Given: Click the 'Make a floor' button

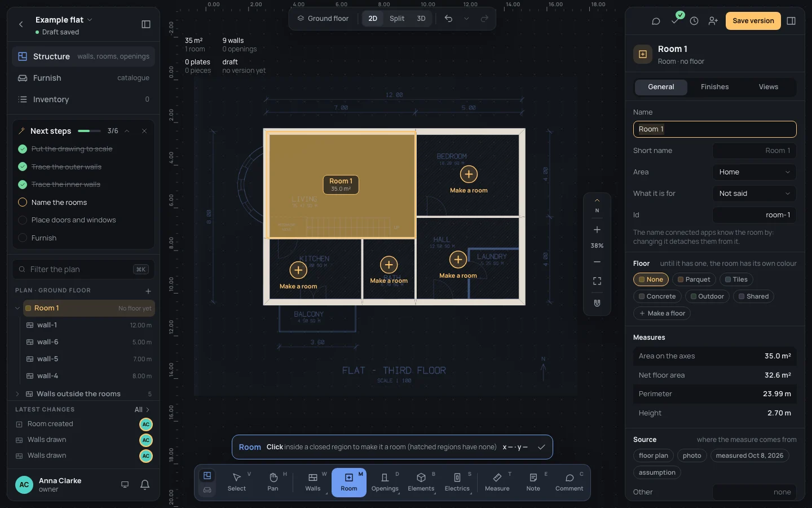Looking at the screenshot, I should click(x=662, y=313).
